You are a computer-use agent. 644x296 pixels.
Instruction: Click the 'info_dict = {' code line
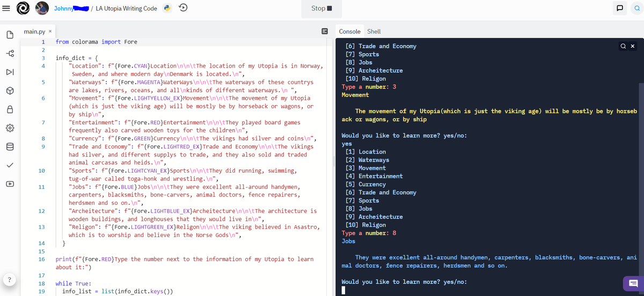[77, 58]
